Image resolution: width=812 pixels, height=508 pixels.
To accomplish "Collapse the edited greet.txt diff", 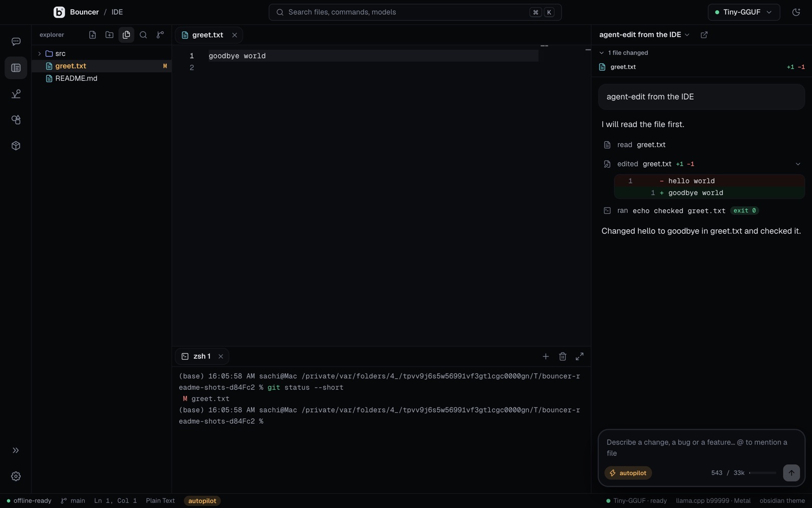I will point(798,164).
